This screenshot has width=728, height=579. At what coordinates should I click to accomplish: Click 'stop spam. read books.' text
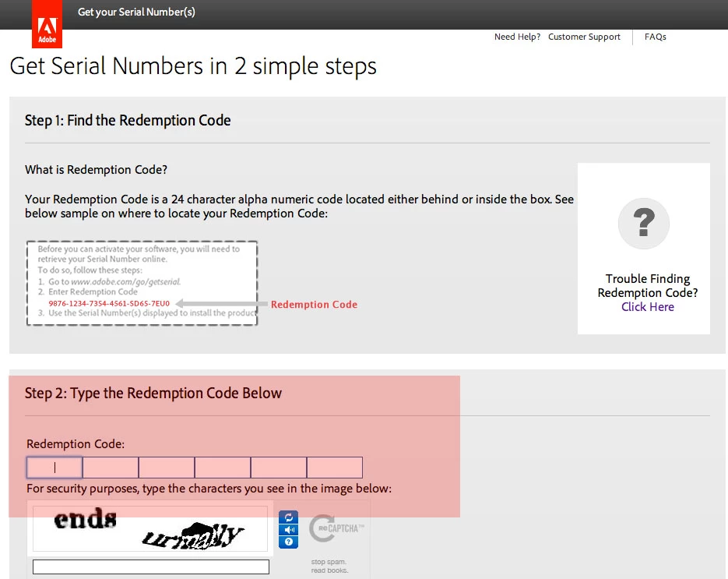click(329, 566)
